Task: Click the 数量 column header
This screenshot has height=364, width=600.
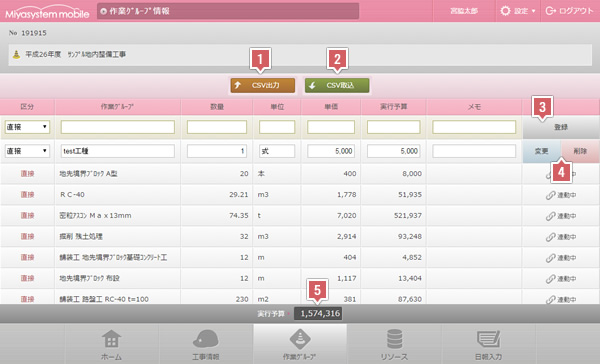Action: 217,107
